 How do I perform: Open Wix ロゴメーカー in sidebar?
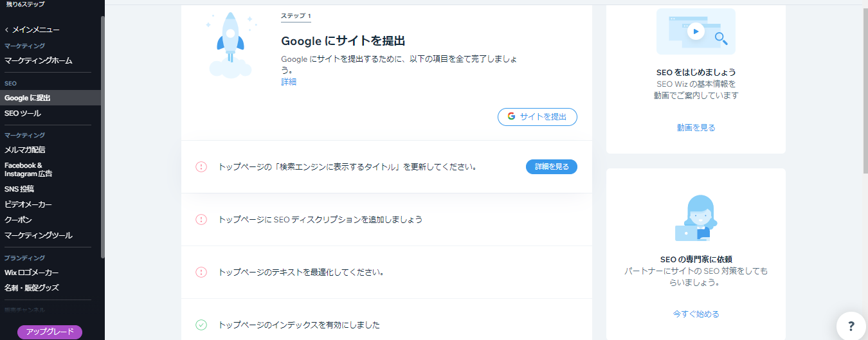(32, 273)
